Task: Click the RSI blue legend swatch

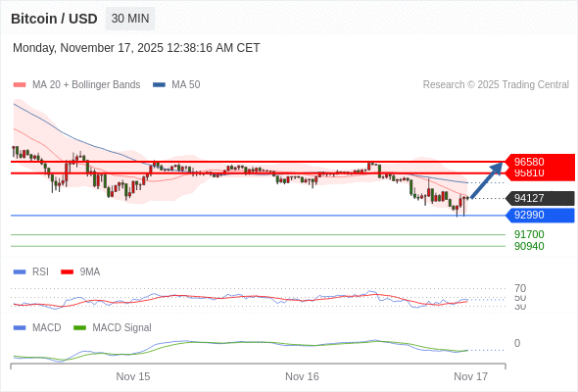Action: click(20, 272)
